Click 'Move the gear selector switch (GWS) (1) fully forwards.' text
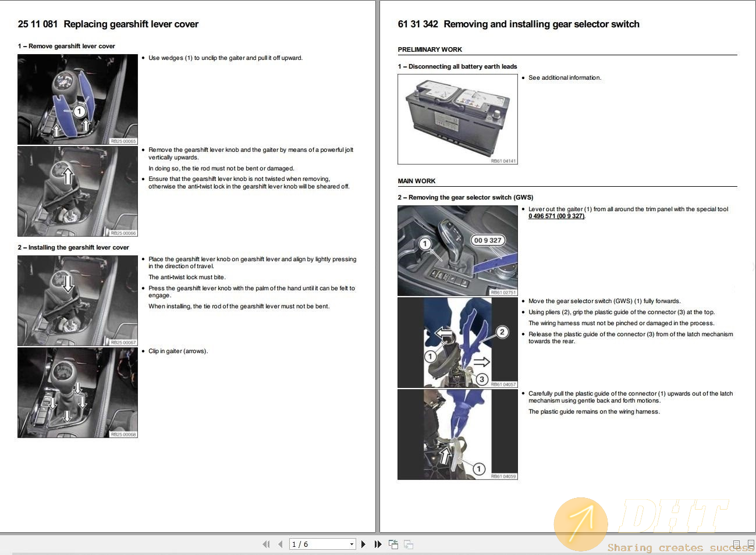This screenshot has width=756, height=555. coord(605,301)
